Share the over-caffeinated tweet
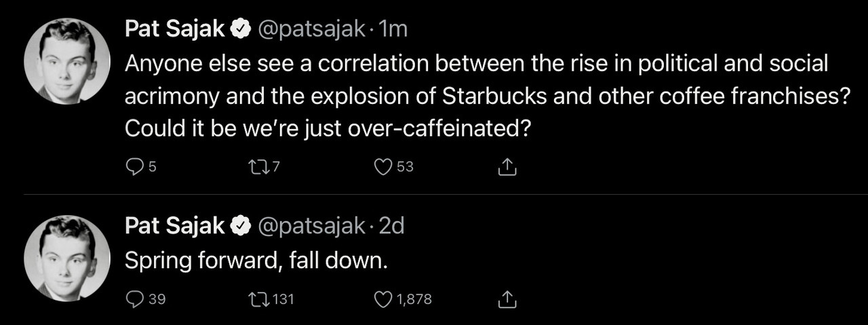868x325 pixels. pyautogui.click(x=508, y=166)
